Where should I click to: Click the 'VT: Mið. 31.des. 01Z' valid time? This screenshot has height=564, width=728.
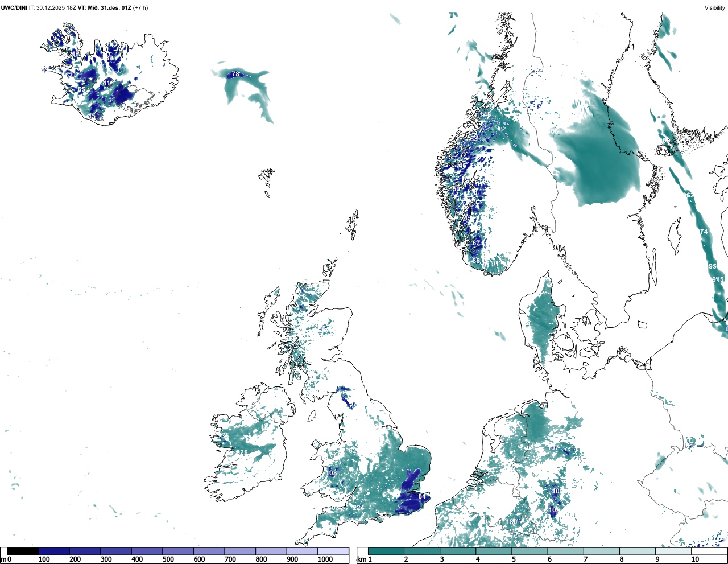point(105,8)
